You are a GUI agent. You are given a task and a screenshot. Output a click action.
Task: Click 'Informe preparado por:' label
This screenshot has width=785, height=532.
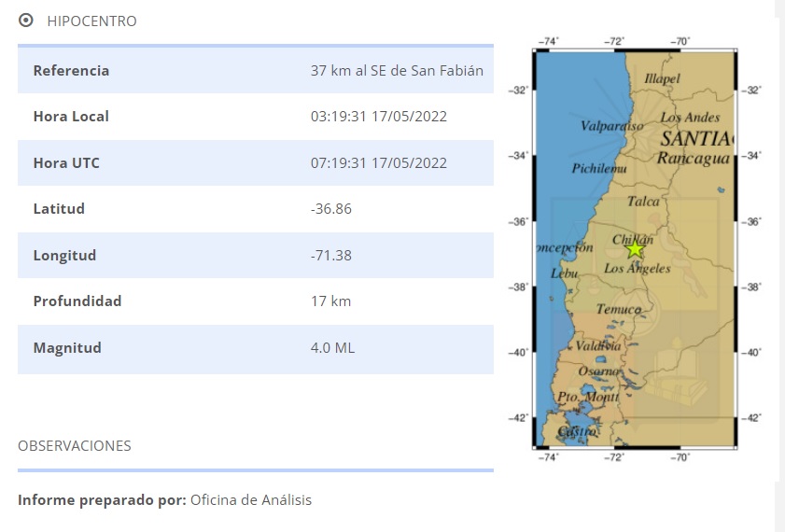(x=102, y=499)
